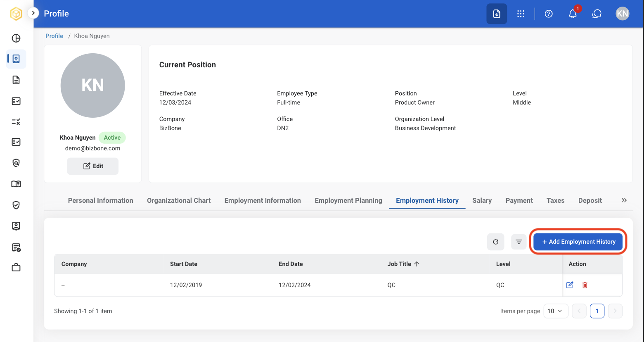
Task: Go to the Profile breadcrumb link
Action: tap(54, 36)
